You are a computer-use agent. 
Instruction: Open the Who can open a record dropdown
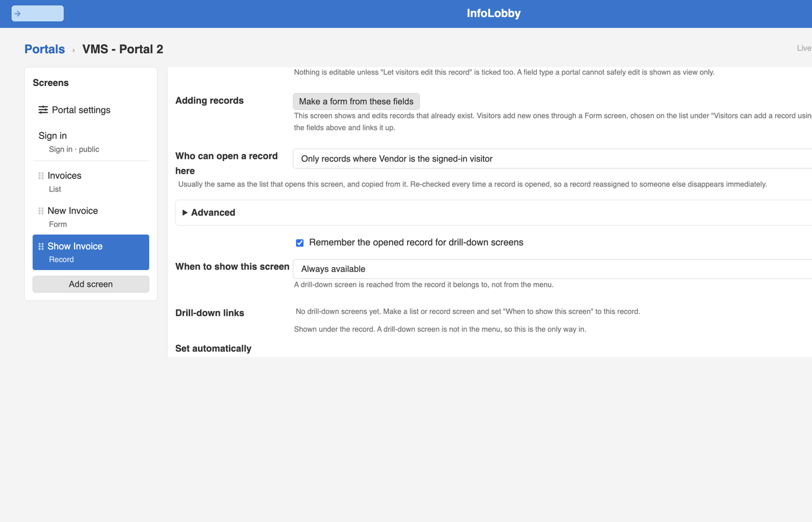point(552,159)
